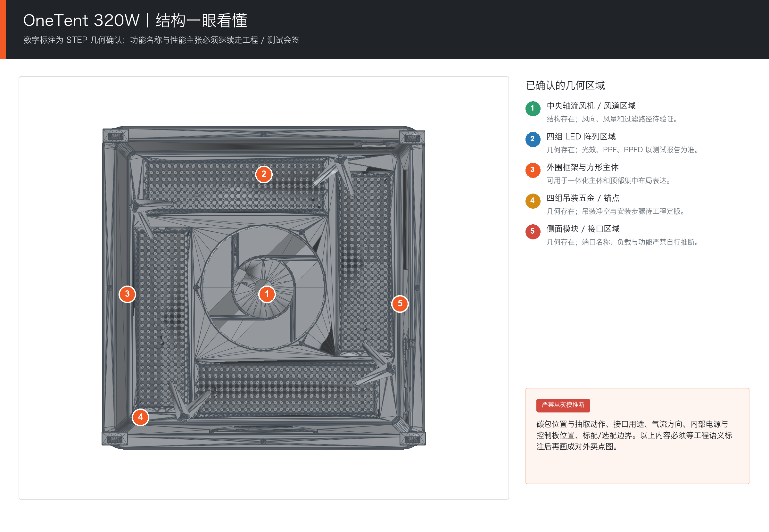Click the '外围框架与方形主体' legend title

(x=583, y=167)
